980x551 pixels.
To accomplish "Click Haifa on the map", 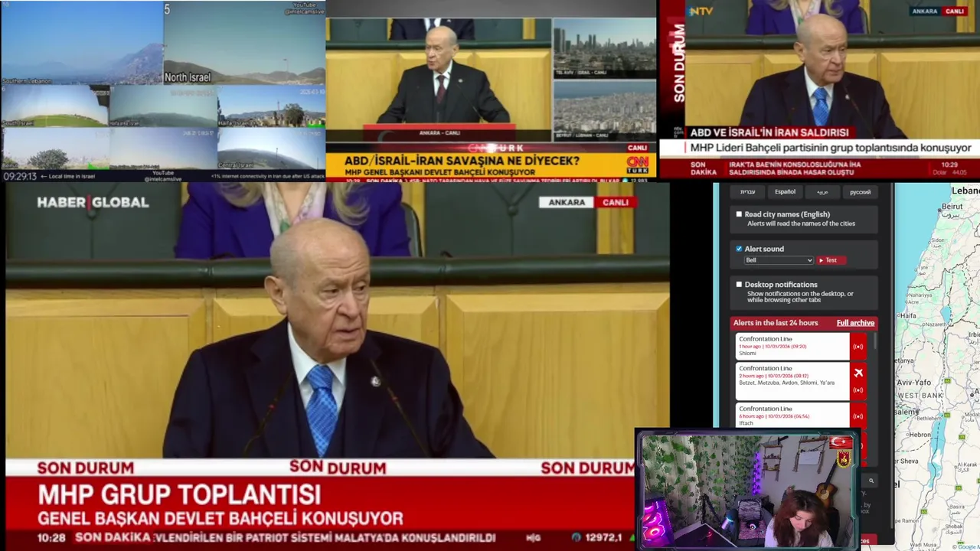I will pyautogui.click(x=908, y=315).
